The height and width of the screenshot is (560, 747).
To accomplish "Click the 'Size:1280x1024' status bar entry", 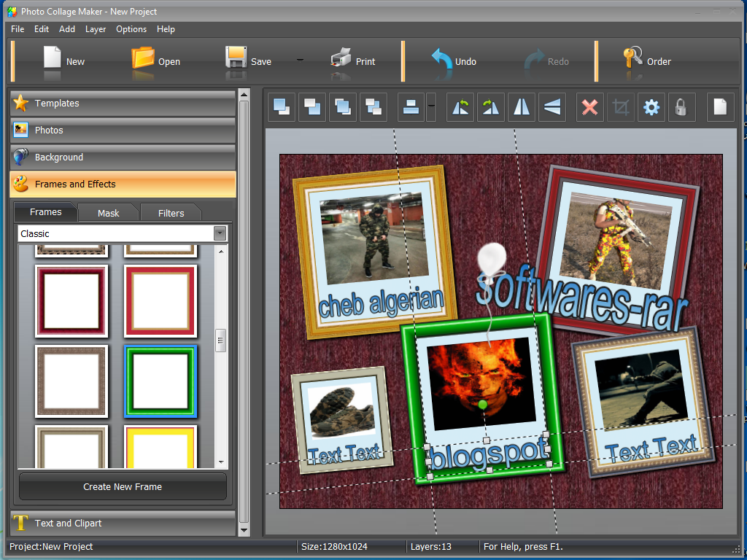I will [x=334, y=547].
